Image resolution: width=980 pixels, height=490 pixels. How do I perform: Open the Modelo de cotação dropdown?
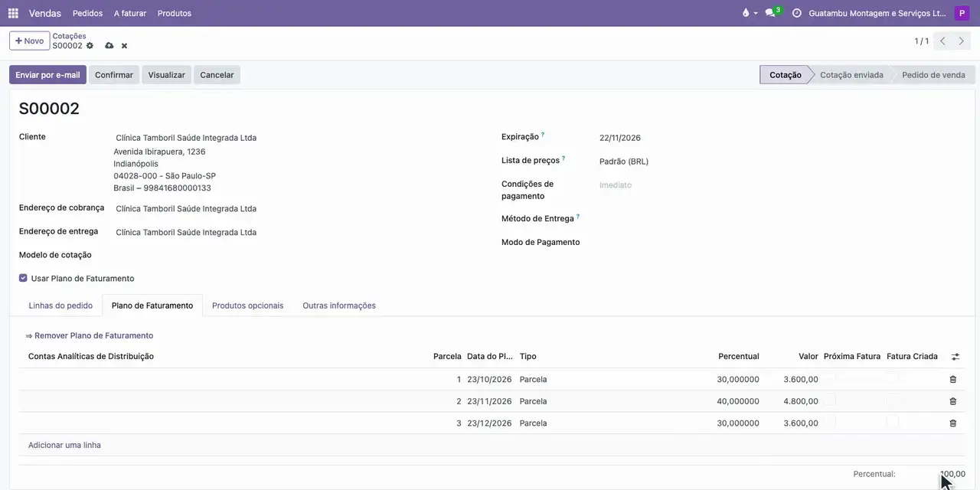299,255
